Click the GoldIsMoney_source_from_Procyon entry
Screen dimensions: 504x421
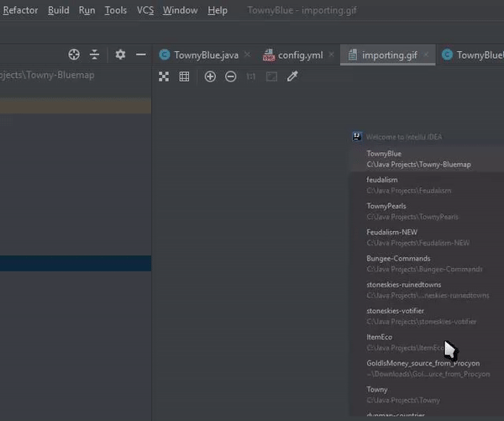click(427, 369)
